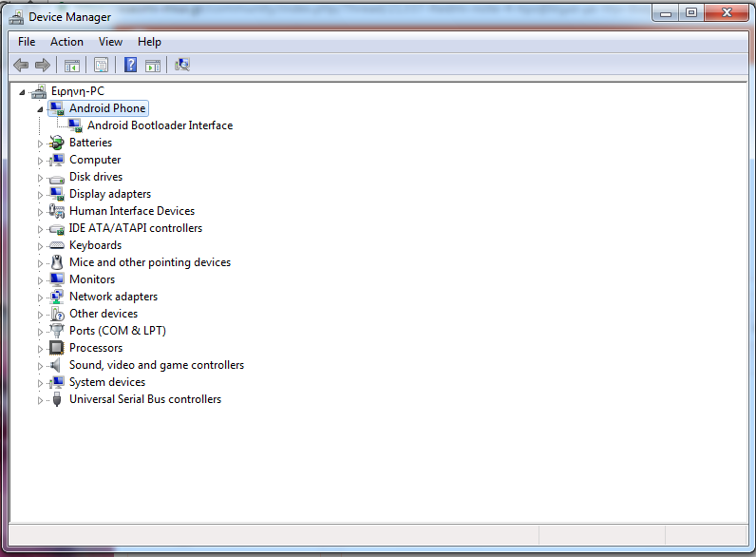Click the Display adapters category icon
756x557 pixels.
(57, 194)
